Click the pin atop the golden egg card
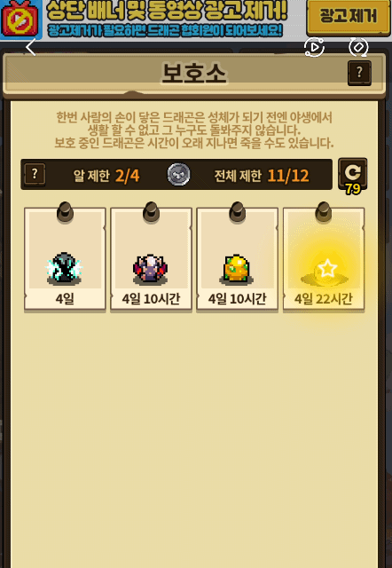 coord(237,212)
